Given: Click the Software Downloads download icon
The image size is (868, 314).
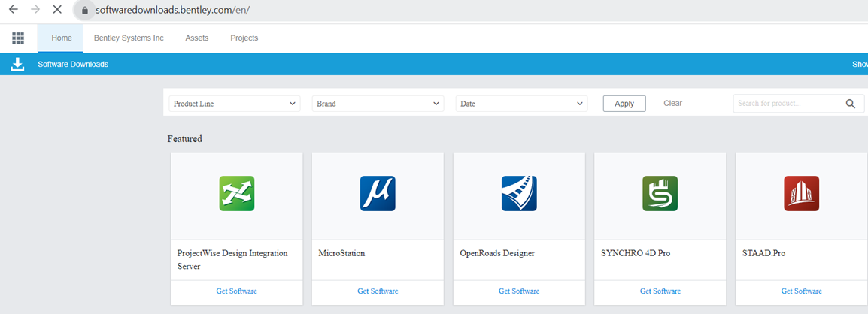Looking at the screenshot, I should tap(18, 64).
